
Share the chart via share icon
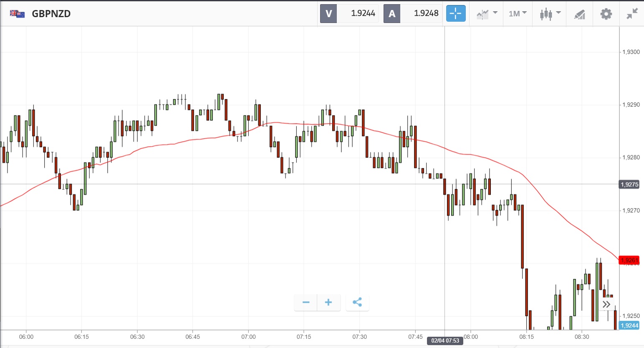(x=357, y=302)
